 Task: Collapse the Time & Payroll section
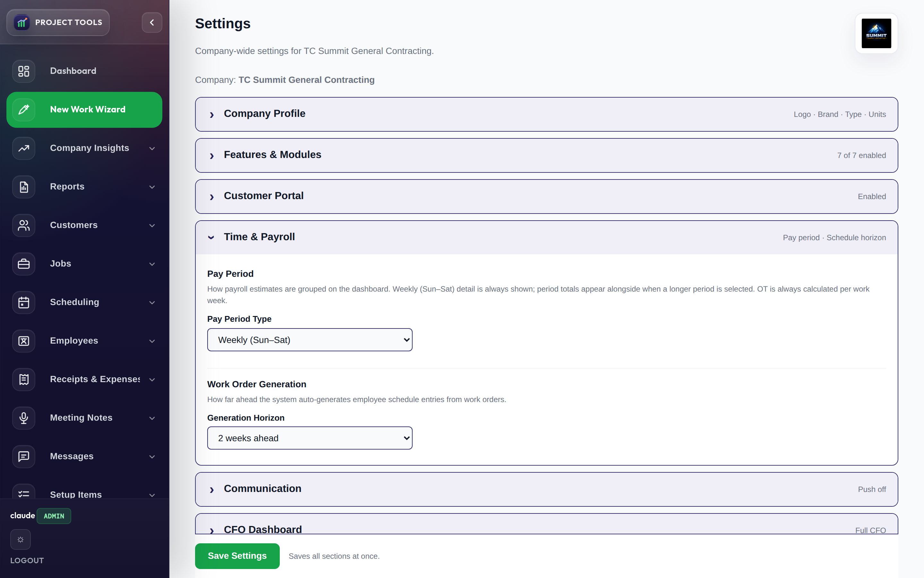546,237
